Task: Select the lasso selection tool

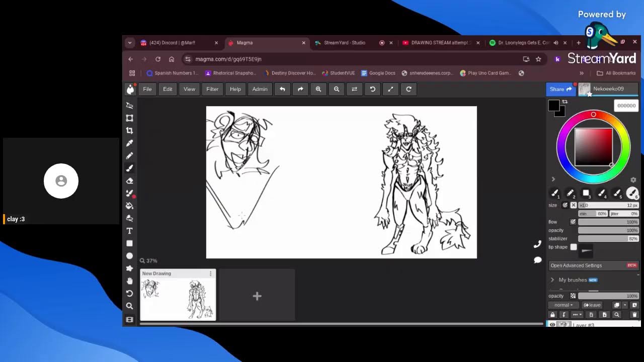Action: pyautogui.click(x=129, y=106)
